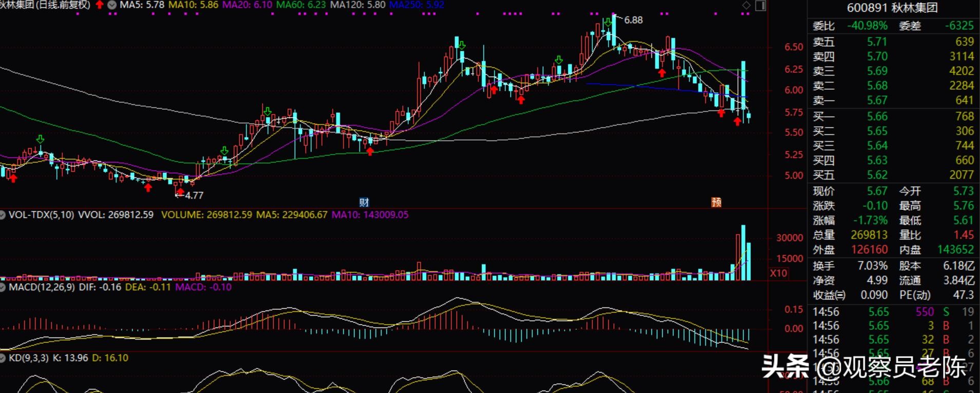This screenshot has height=393, width=980.
Task: Click the 买一 buy-one price 5.66
Action: pyautogui.click(x=877, y=116)
